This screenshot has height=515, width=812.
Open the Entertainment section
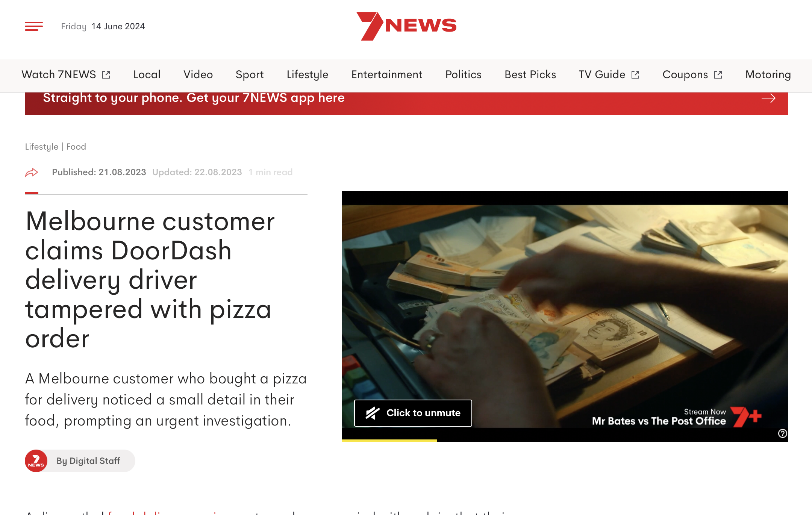click(387, 75)
